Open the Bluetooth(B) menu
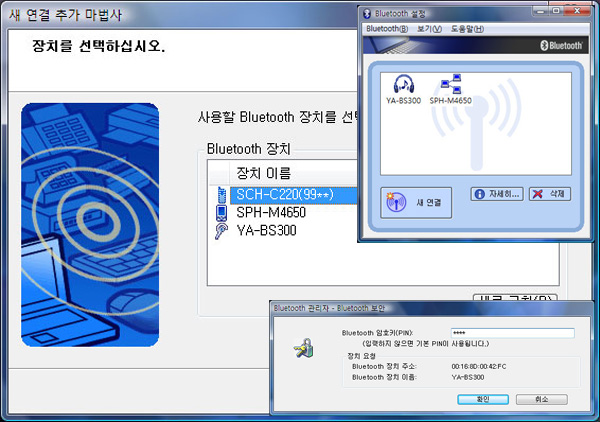 tap(387, 29)
